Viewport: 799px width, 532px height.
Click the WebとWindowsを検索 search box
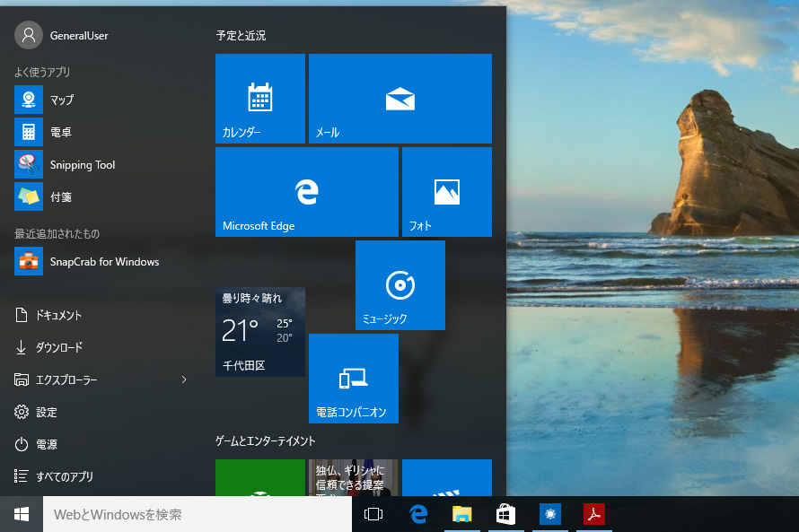[198, 514]
